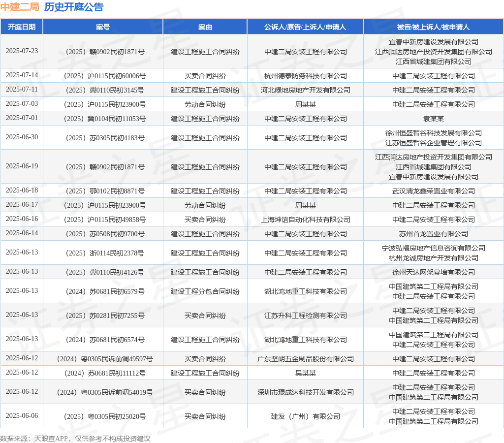This screenshot has height=443, width=504.
Task: Click plaintiff 江苏升科工程检测有限公司
Action: (305, 316)
